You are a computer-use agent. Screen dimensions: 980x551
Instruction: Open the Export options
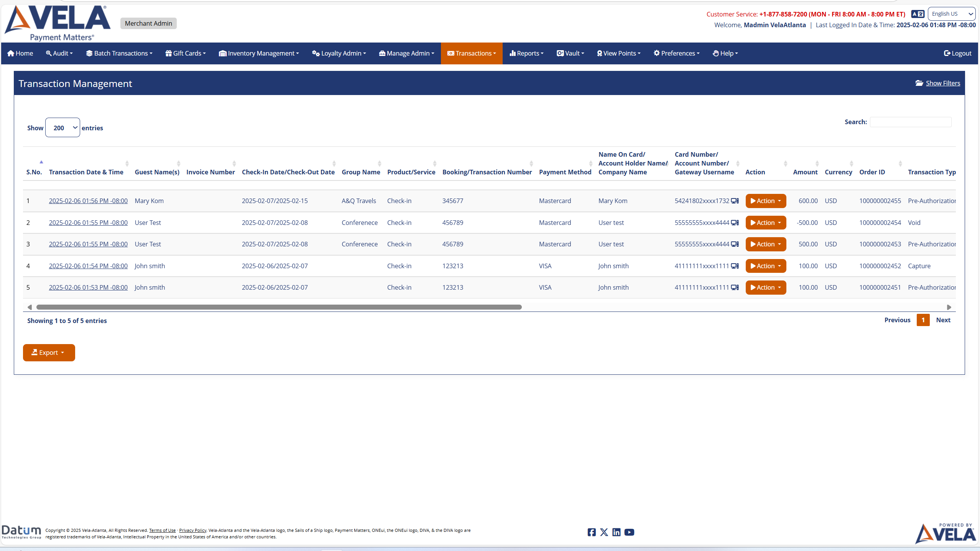[x=49, y=352]
